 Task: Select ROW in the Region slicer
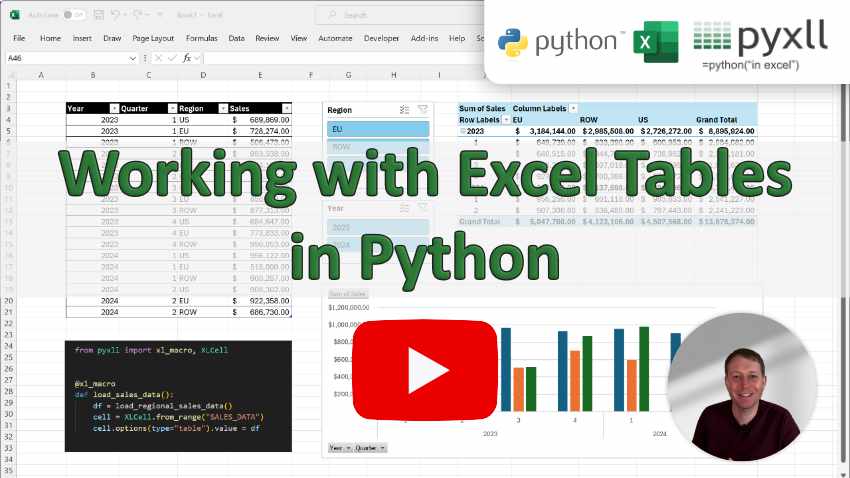[378, 147]
